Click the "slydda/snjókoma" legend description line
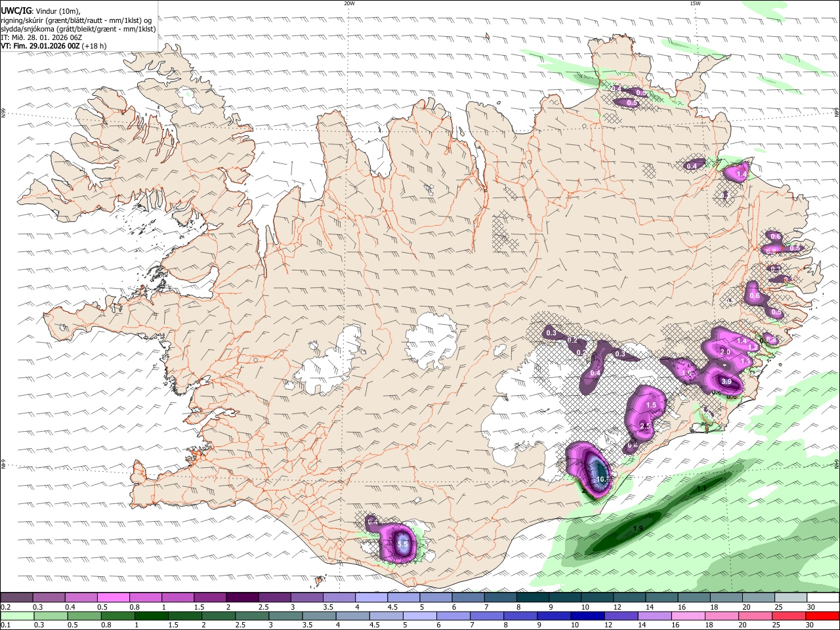The image size is (840, 630). tap(78, 29)
